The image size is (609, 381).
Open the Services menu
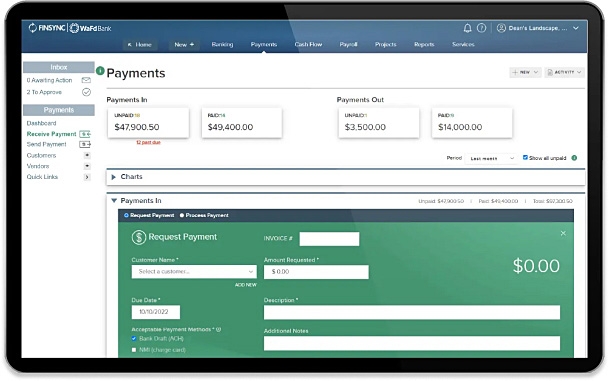pos(463,45)
